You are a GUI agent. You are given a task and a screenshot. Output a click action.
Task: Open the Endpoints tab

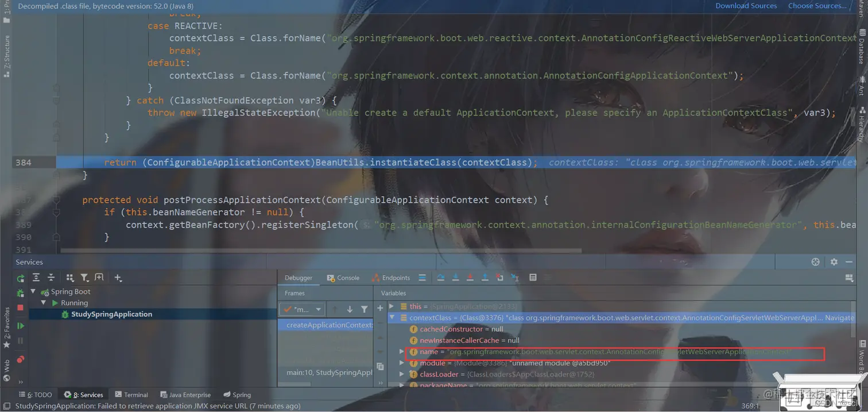(391, 278)
